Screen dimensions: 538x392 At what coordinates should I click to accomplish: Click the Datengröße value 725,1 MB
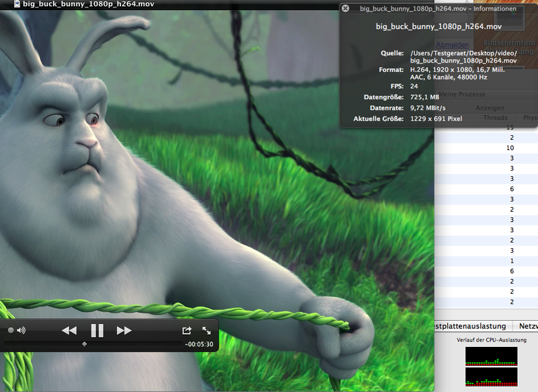(x=424, y=97)
